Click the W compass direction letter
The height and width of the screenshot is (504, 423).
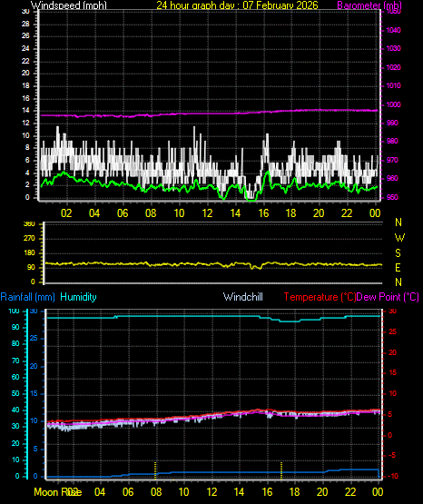(399, 238)
